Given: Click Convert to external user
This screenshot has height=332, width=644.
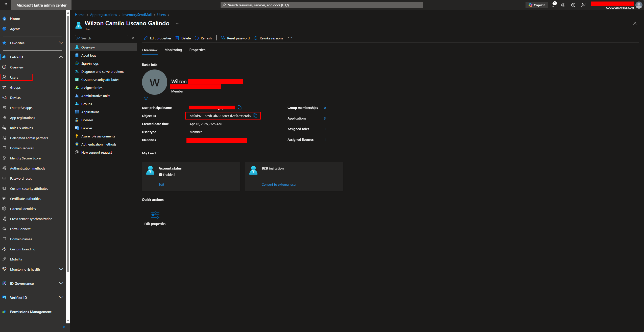Looking at the screenshot, I should click(x=279, y=184).
